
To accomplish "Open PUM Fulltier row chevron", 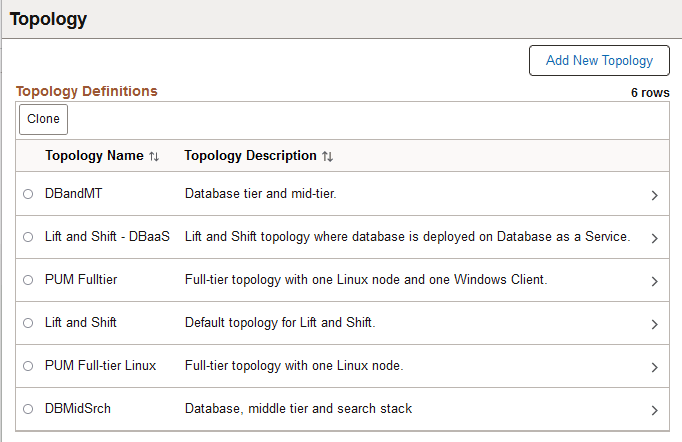I will (x=654, y=281).
